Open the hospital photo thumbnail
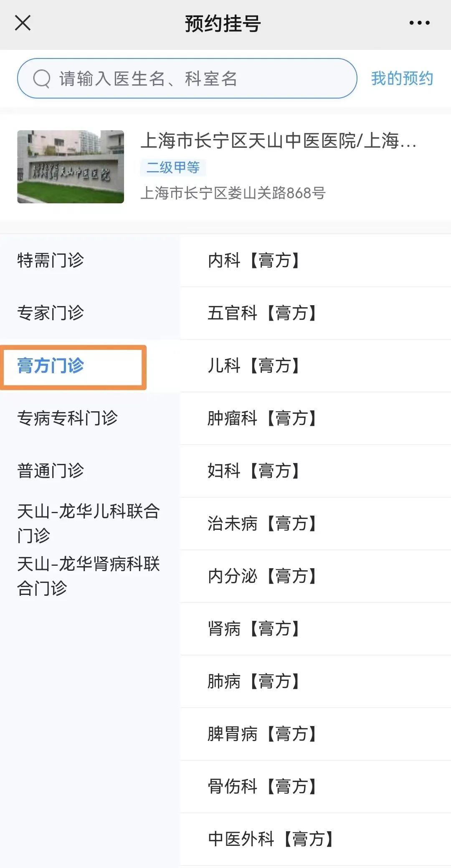451x868 pixels. [x=71, y=166]
